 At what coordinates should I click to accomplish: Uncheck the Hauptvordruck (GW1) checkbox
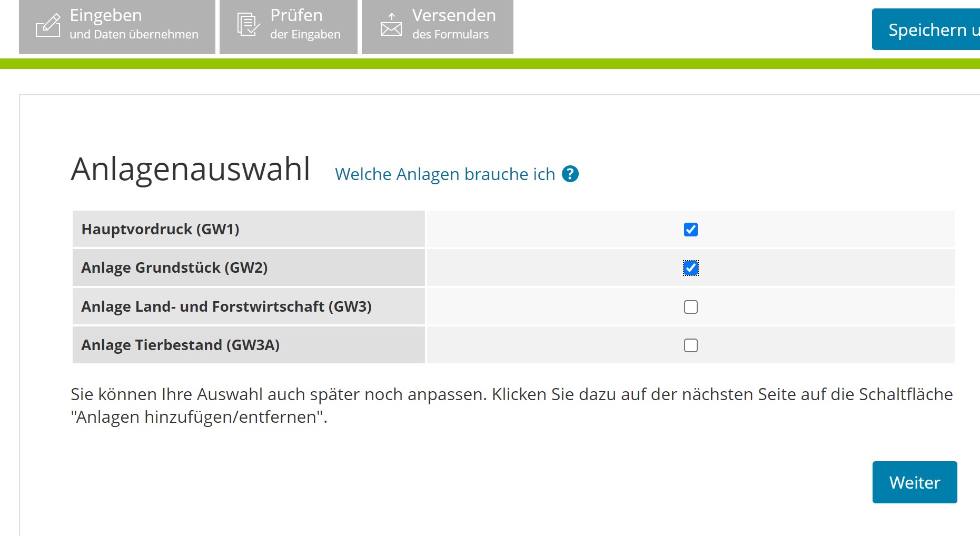click(690, 230)
